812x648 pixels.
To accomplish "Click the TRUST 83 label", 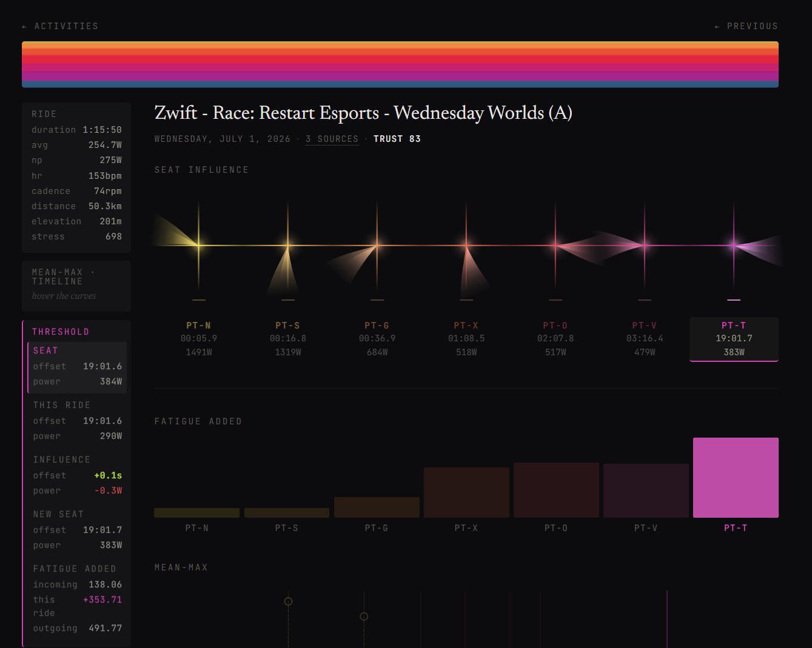I will pos(397,139).
